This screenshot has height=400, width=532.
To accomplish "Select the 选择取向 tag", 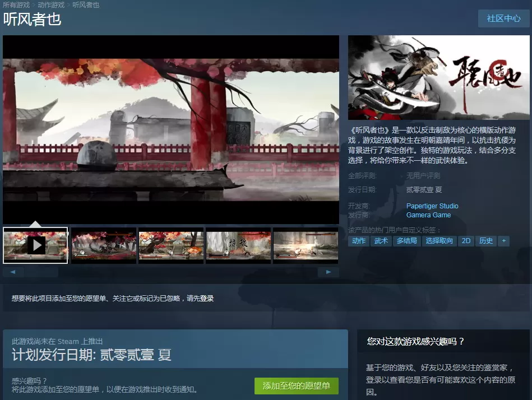I will click(x=439, y=241).
